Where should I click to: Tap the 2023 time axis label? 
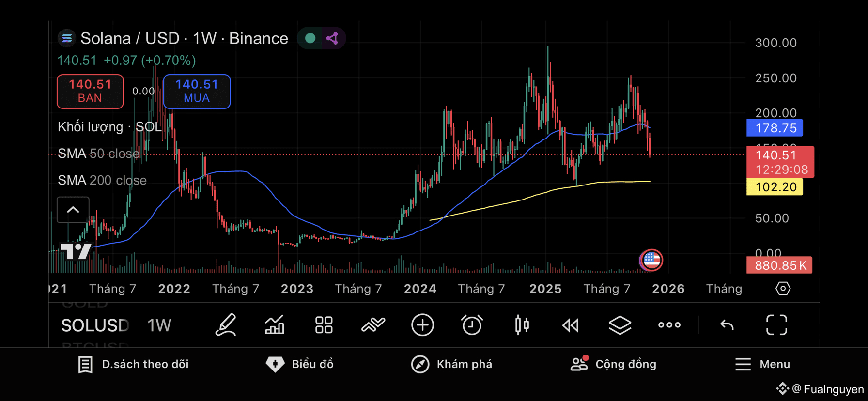(x=297, y=289)
